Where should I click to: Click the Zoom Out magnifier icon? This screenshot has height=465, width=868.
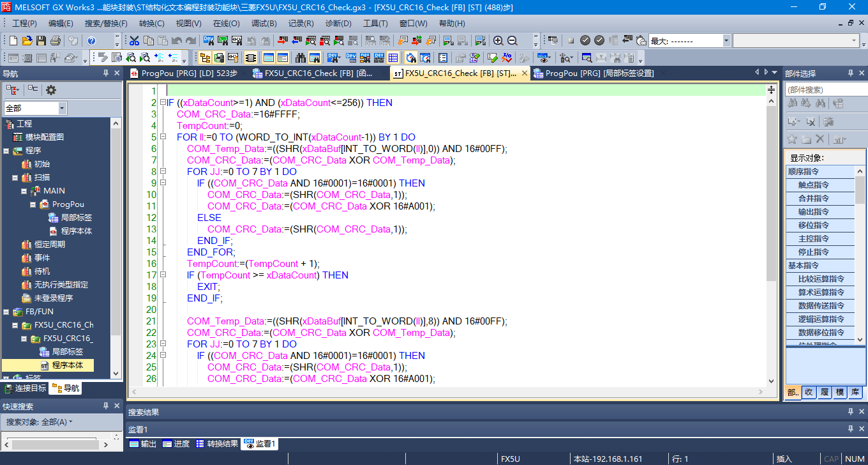[512, 41]
